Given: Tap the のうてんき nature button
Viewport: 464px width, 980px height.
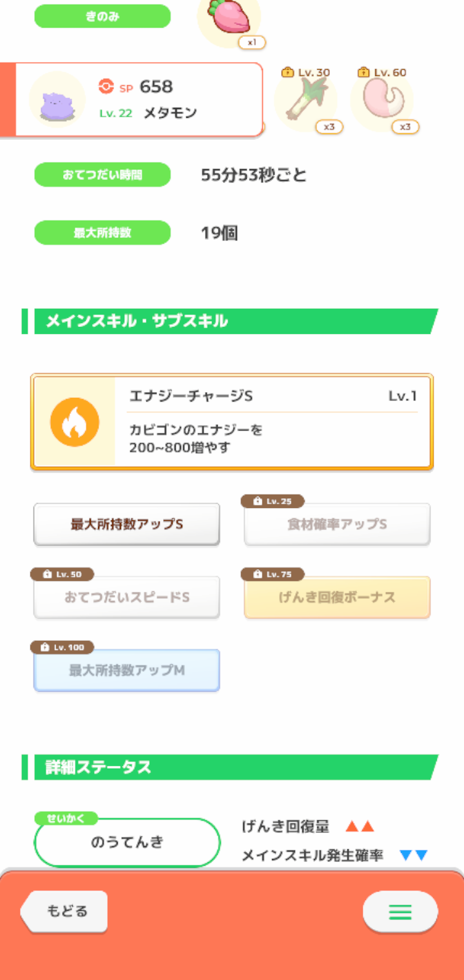Looking at the screenshot, I should [x=127, y=843].
